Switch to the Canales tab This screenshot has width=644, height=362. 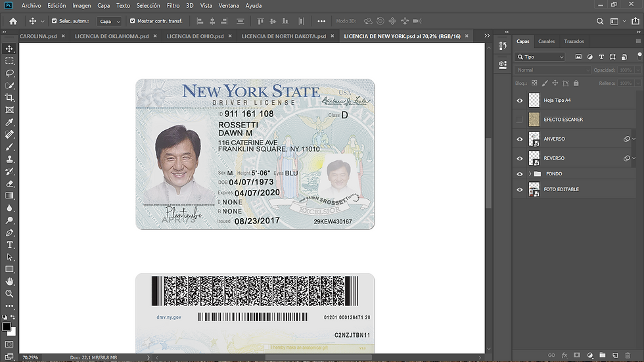546,41
